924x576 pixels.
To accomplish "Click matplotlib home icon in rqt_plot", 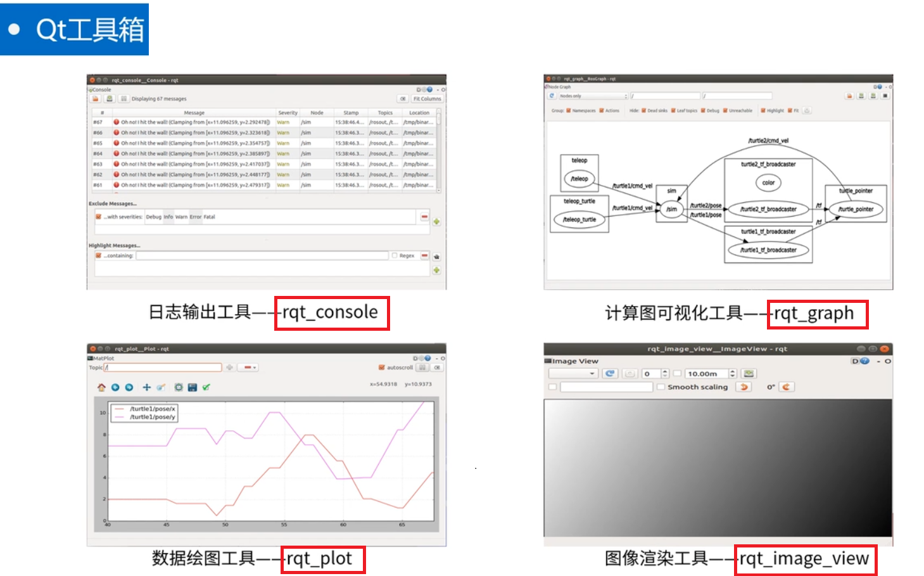I will [x=101, y=387].
